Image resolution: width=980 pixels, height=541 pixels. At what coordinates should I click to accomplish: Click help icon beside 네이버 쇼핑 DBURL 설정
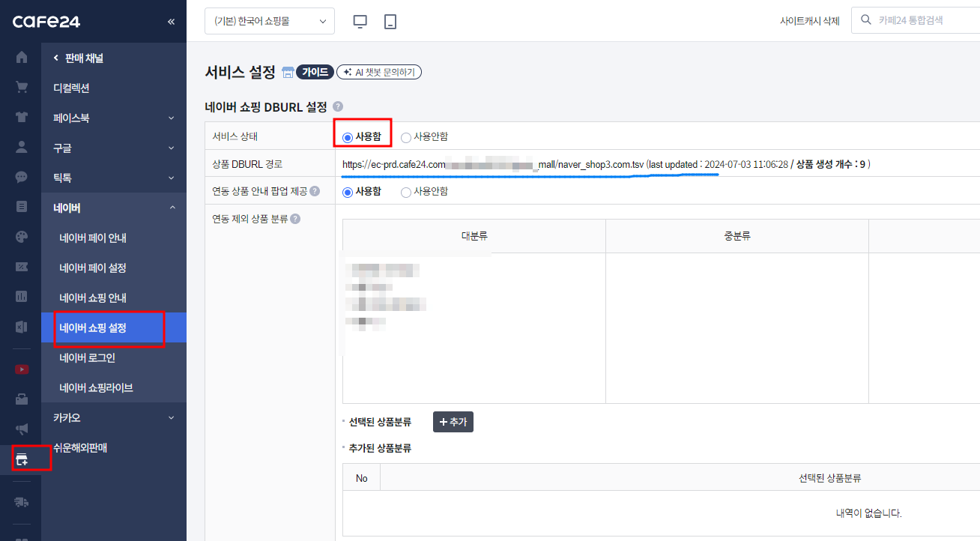click(x=338, y=107)
